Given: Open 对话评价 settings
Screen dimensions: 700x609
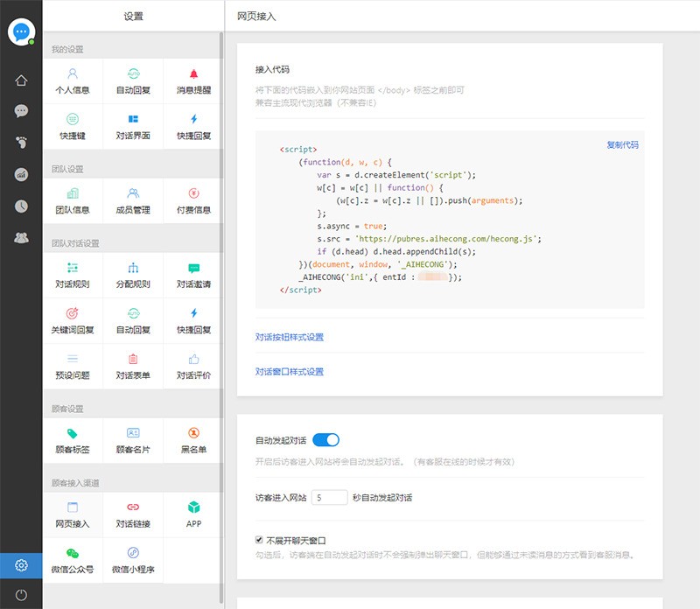Looking at the screenshot, I should (193, 367).
